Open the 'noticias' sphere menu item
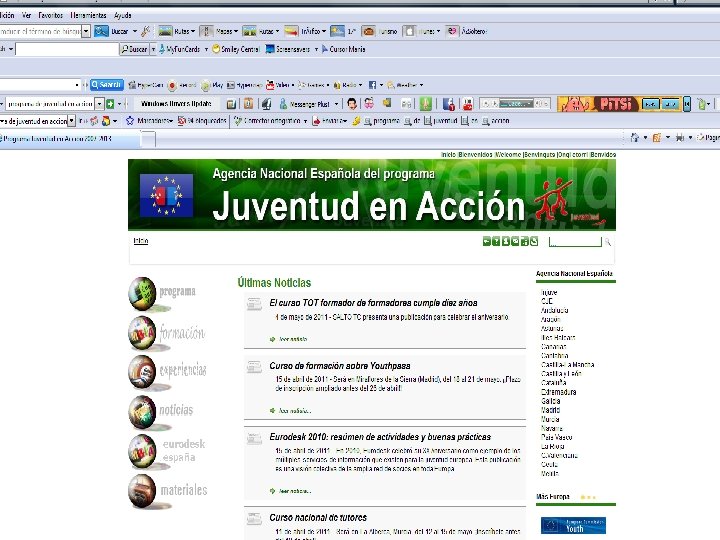720x540 pixels. [x=161, y=411]
